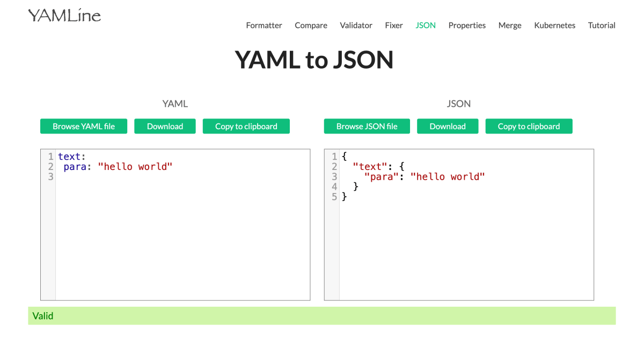644x362 pixels.
Task: Switch to the Validator tool
Action: (356, 25)
